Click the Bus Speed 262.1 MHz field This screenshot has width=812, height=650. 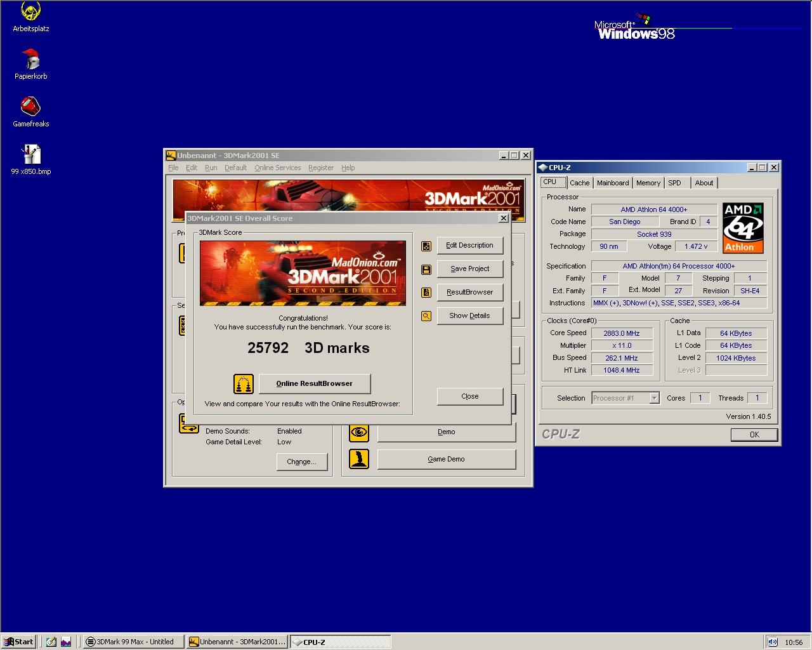pos(622,358)
